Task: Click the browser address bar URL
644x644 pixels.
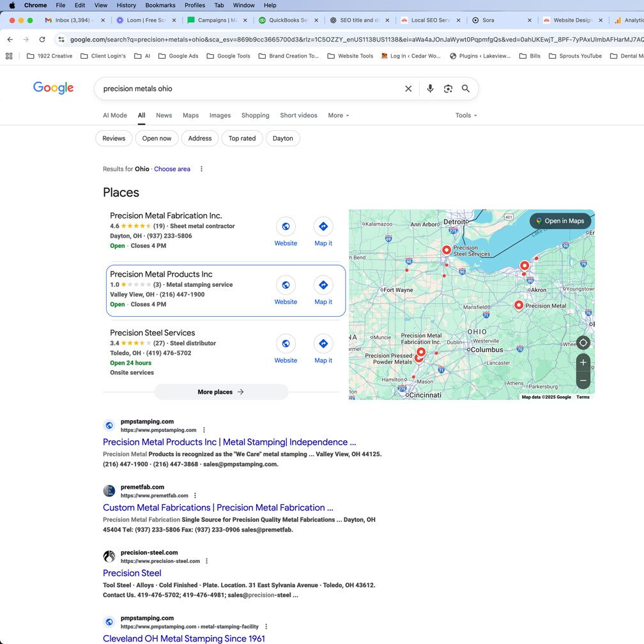Action: tap(356, 40)
